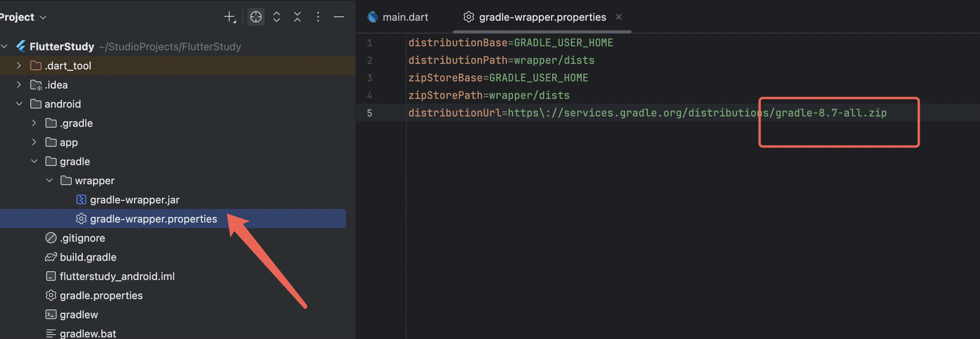The height and width of the screenshot is (339, 980).
Task: Click the distributionUrl line in editor
Action: 647,113
